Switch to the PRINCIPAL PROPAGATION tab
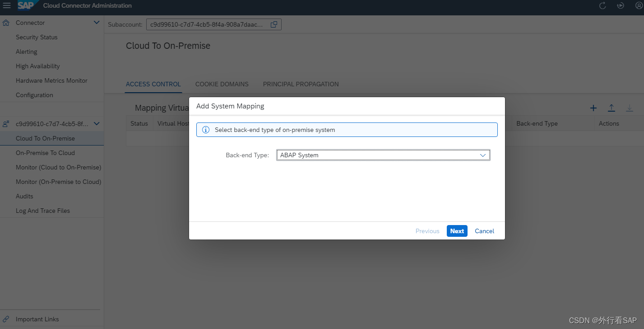Screen dimensions: 644x329 pyautogui.click(x=301, y=84)
